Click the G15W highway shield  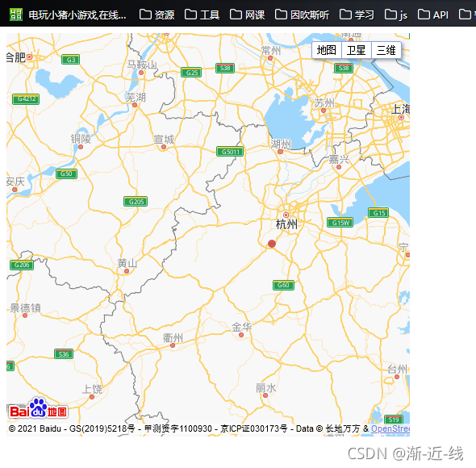pyautogui.click(x=340, y=223)
